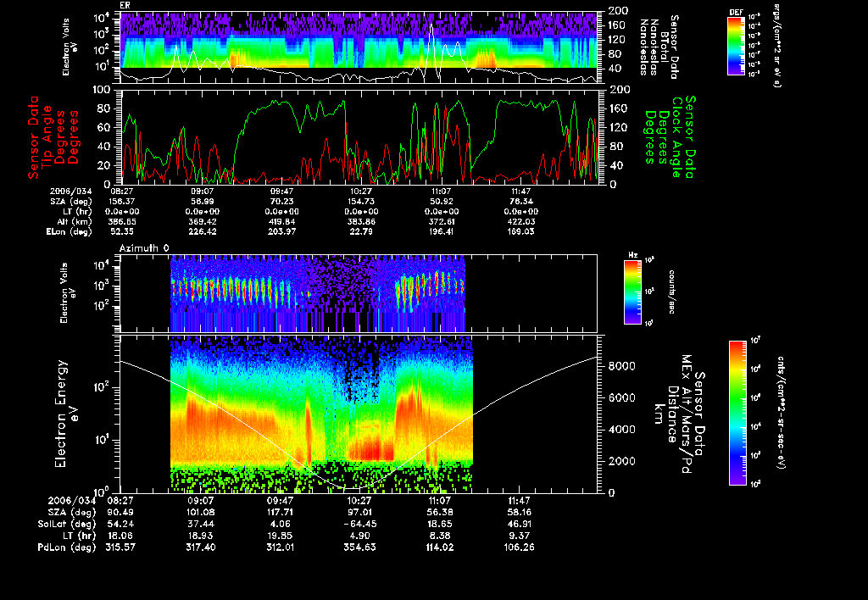Click the 'SolLat (deg)' row label
The height and width of the screenshot is (600, 868).
point(66,525)
